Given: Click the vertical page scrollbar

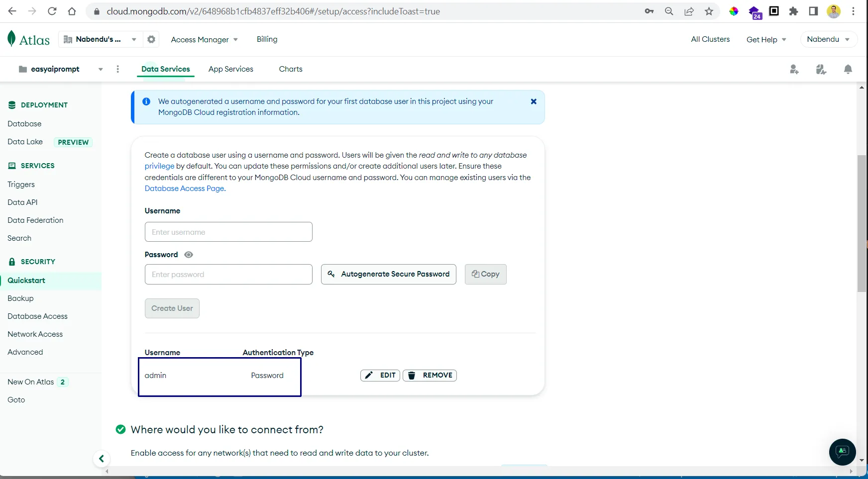Looking at the screenshot, I should (x=862, y=224).
